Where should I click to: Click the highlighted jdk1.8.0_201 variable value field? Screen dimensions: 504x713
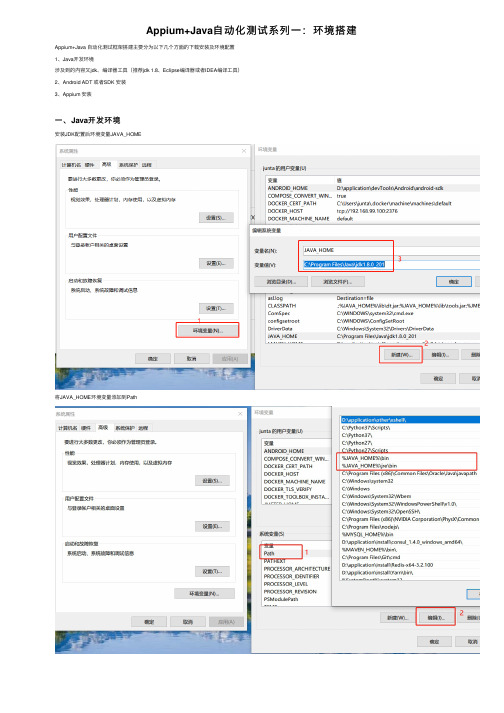click(391, 264)
